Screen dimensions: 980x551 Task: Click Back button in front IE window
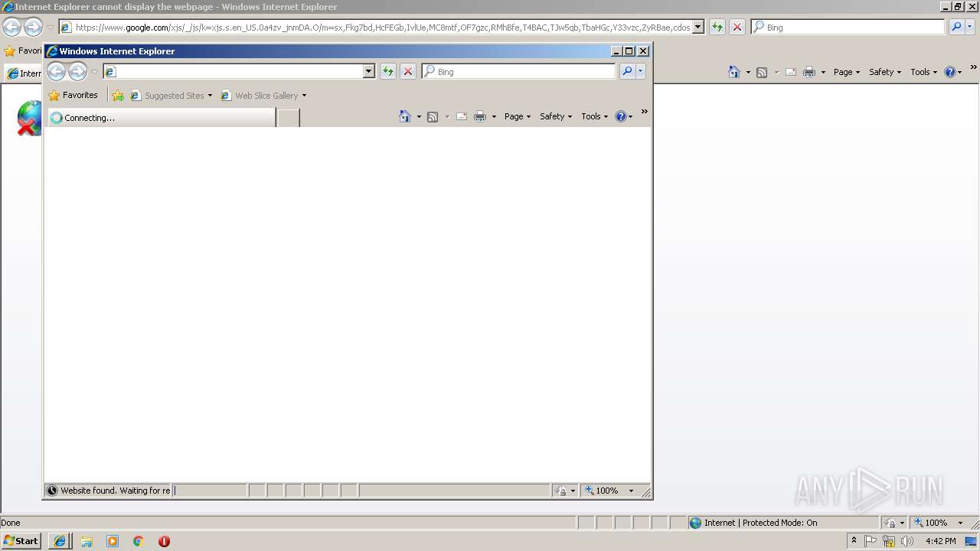coord(56,72)
